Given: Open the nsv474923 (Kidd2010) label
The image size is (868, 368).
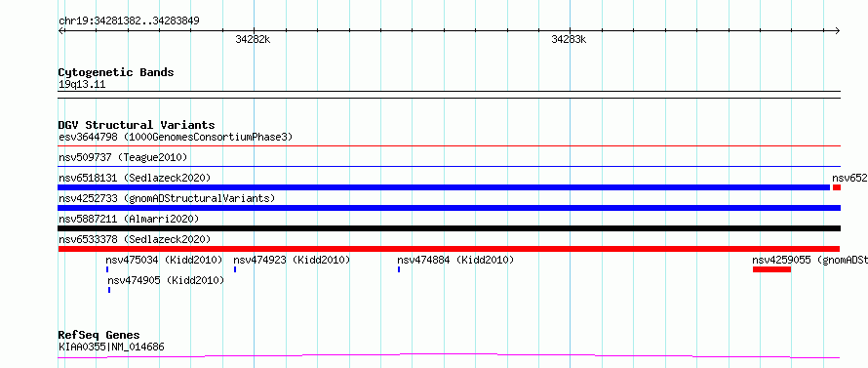Looking at the screenshot, I should pos(292,260).
